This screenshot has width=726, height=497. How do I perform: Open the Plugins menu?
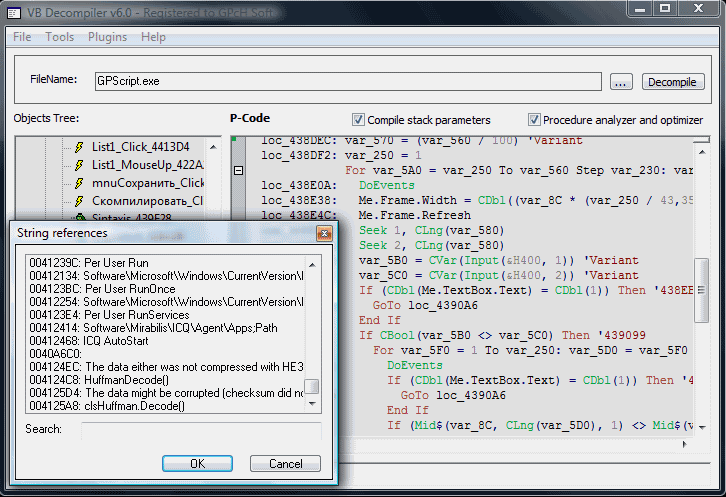click(x=107, y=37)
